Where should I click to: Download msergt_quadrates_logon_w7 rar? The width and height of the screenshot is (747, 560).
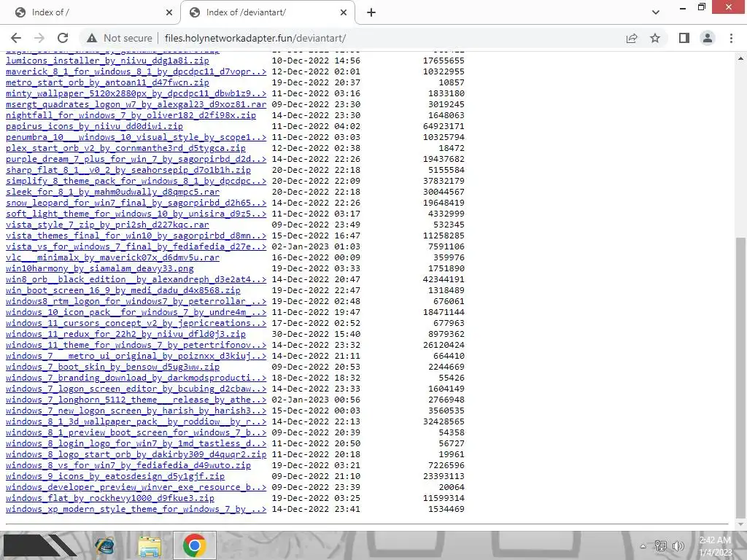click(x=136, y=104)
